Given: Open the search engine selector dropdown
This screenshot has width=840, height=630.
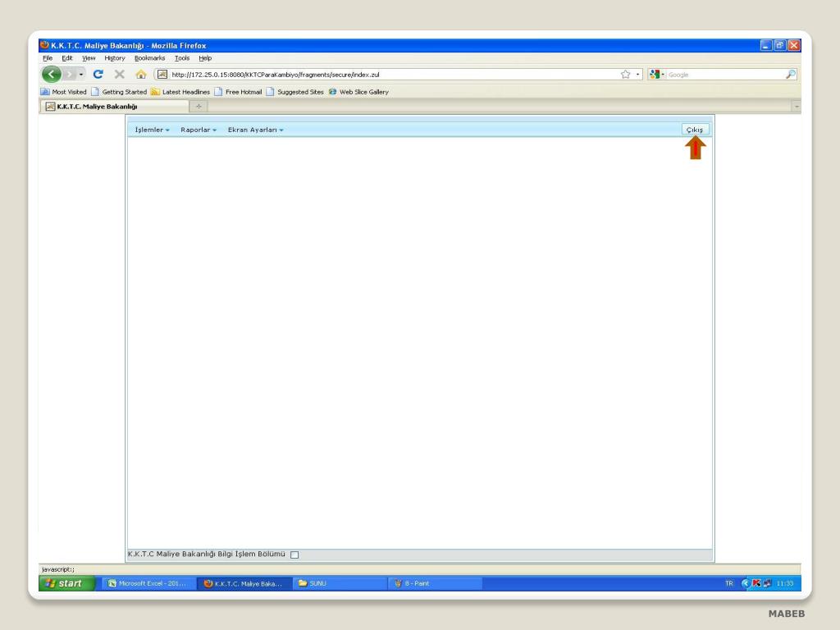Looking at the screenshot, I should tap(657, 75).
